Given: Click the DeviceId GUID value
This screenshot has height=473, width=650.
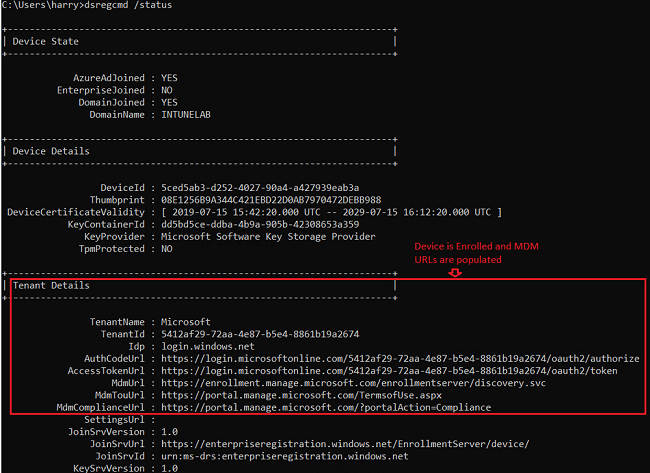Looking at the screenshot, I should [260, 188].
